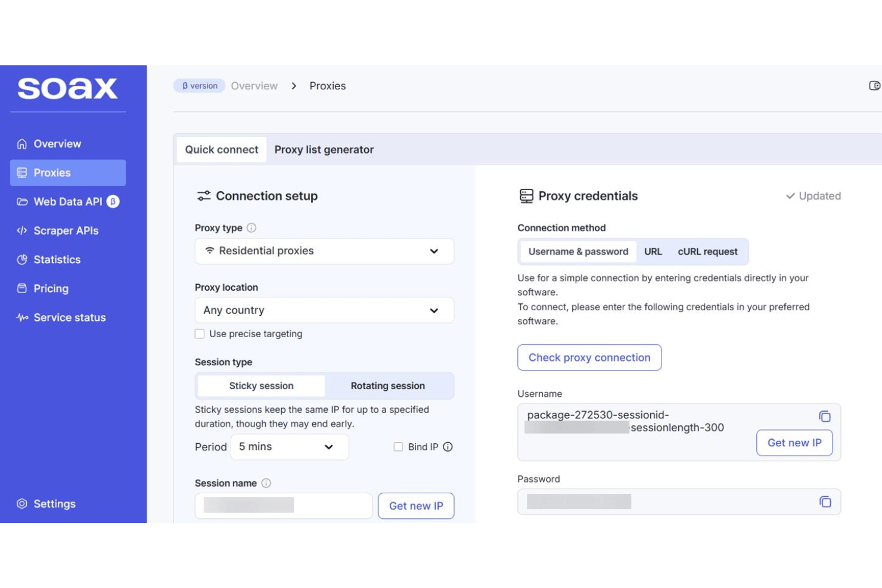
Task: Click the beta badge beside Web Data API
Action: (113, 201)
